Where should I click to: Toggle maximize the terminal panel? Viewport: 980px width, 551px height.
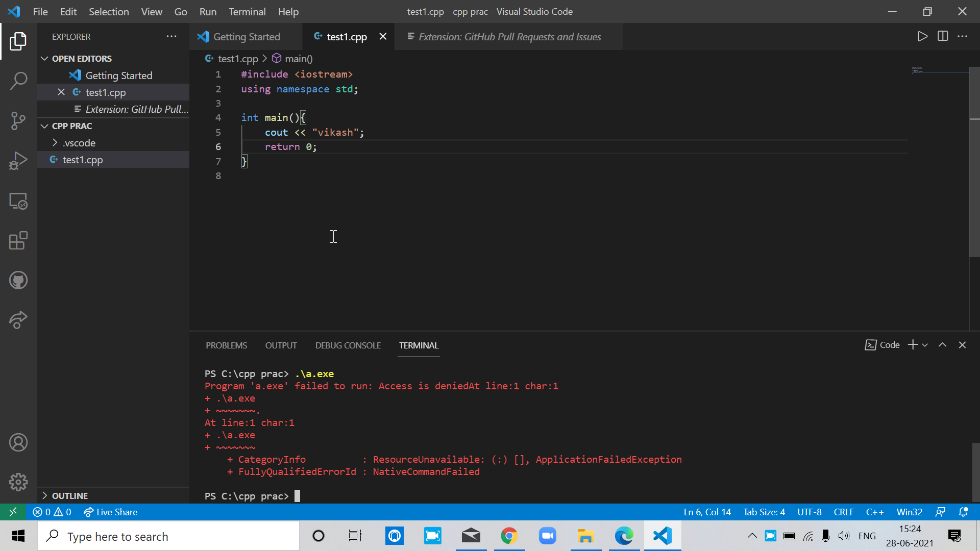(942, 345)
